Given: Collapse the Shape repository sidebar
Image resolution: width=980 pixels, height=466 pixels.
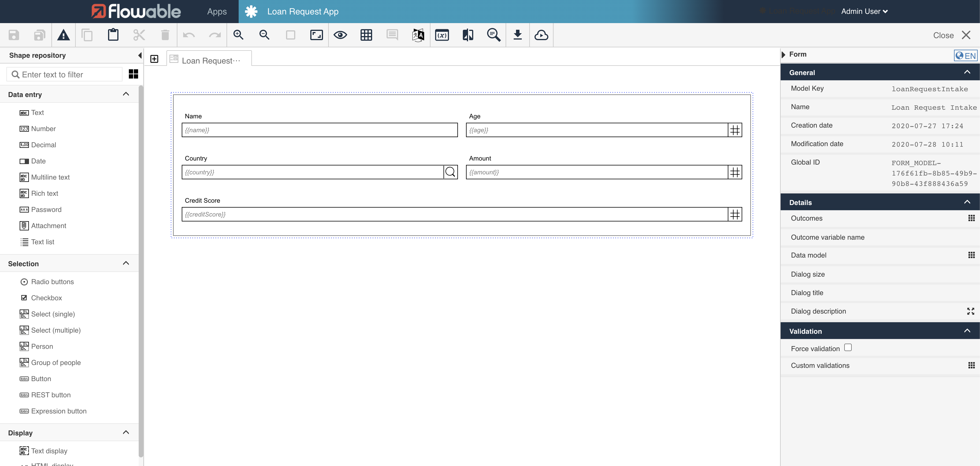Looking at the screenshot, I should (x=139, y=55).
